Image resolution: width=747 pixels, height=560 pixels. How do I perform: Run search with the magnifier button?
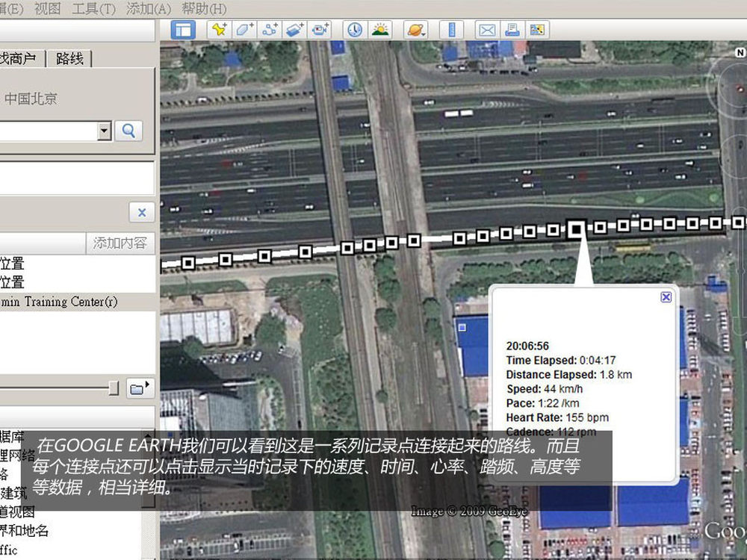click(x=128, y=131)
